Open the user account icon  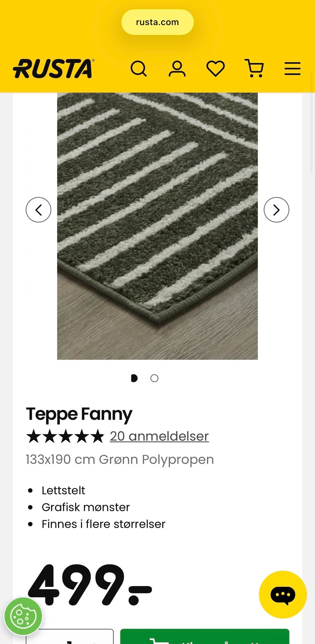pos(177,69)
